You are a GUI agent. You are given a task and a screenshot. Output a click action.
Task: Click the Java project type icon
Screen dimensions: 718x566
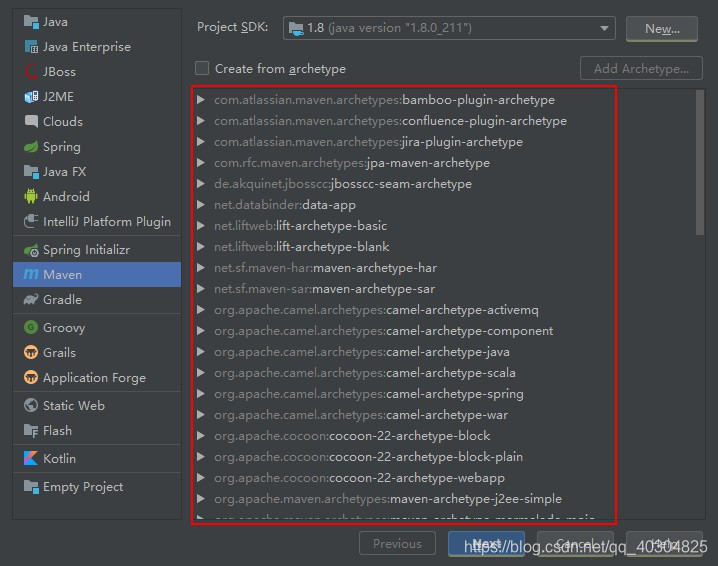click(x=31, y=22)
